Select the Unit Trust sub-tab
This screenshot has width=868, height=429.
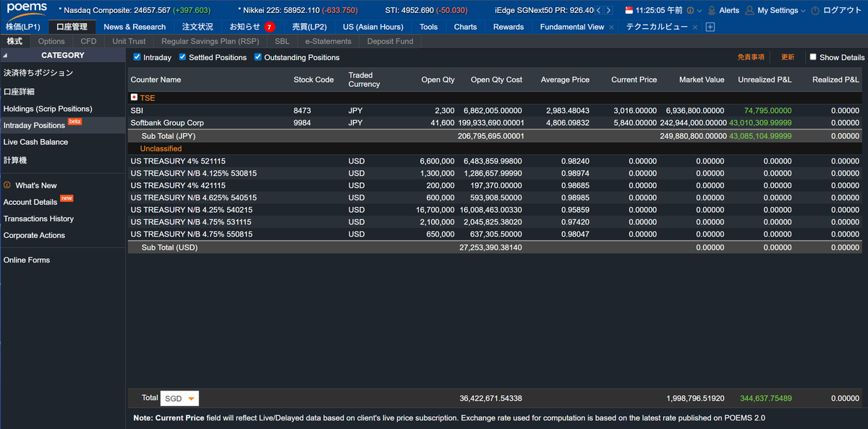[129, 41]
